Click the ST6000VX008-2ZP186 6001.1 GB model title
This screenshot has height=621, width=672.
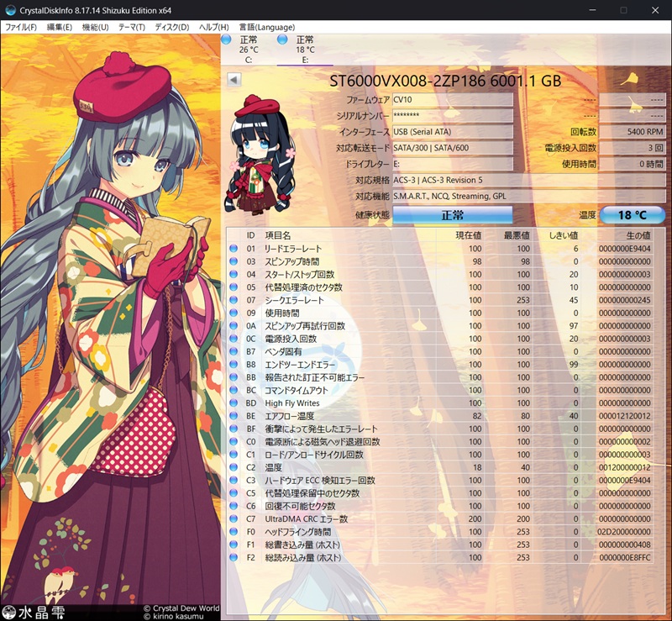click(x=445, y=81)
